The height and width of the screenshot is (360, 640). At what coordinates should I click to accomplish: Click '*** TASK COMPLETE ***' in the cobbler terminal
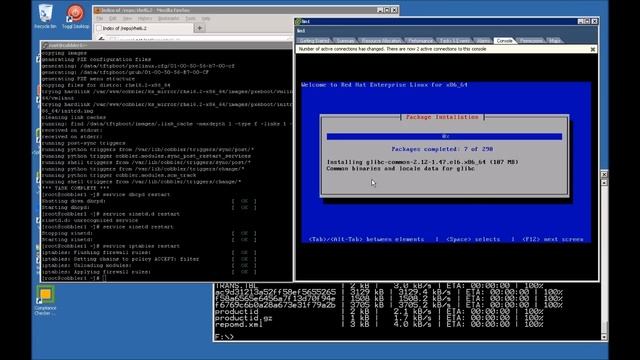76,188
